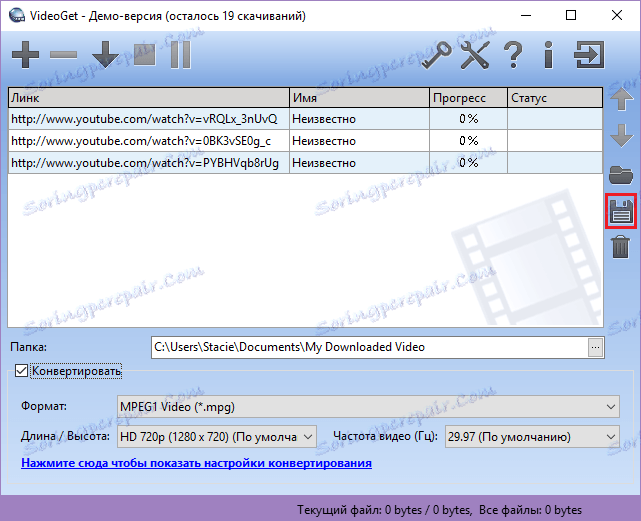Sort by the Имя column header
Image resolution: width=641 pixels, height=521 pixels.
[359, 98]
